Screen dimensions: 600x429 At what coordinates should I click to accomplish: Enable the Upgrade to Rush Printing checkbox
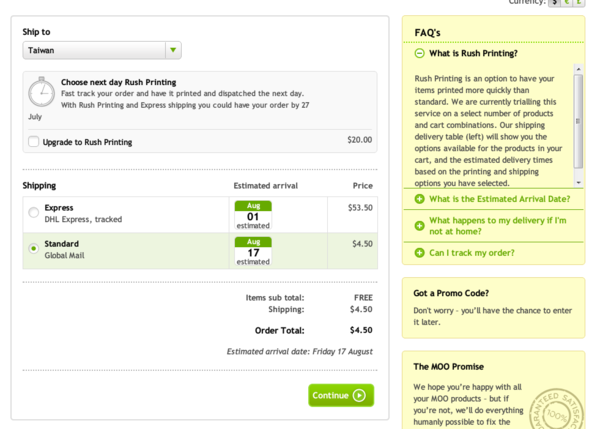click(34, 142)
